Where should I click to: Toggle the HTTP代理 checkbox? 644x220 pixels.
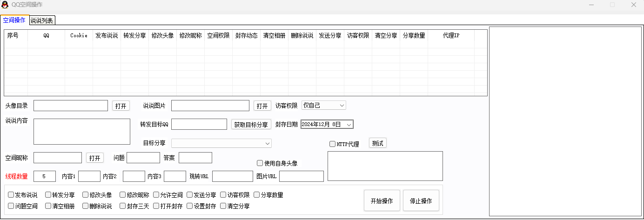coord(332,144)
